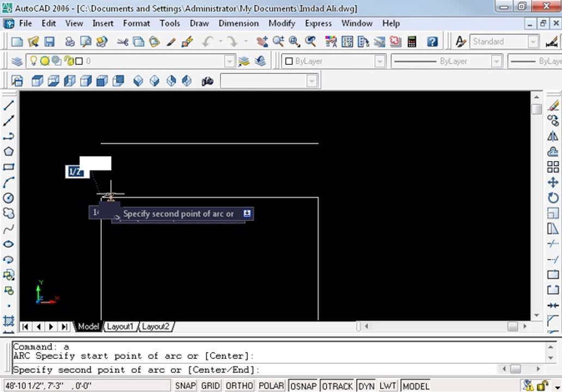
Task: Jump to first layout tab arrow
Action: [25, 327]
